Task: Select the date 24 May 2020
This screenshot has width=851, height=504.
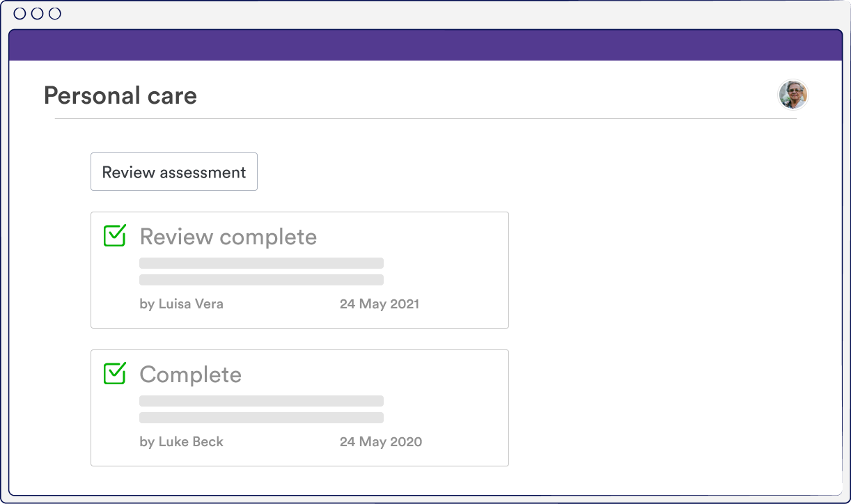Action: pos(380,441)
